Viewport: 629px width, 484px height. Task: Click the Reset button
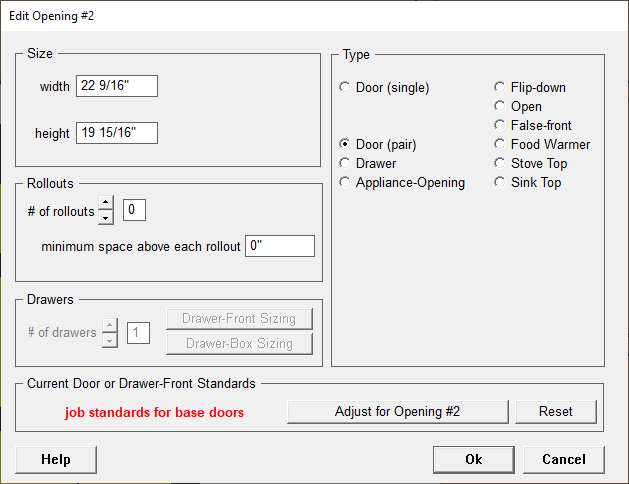click(555, 411)
